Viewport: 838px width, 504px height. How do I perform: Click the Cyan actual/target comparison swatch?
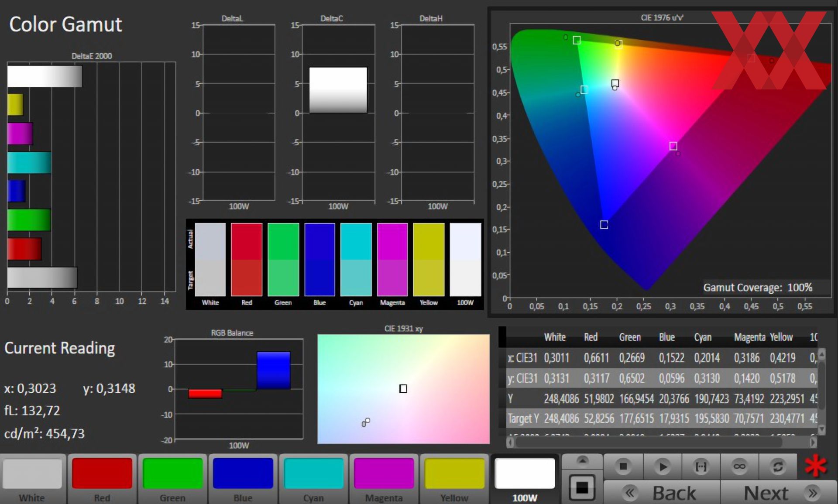point(356,260)
